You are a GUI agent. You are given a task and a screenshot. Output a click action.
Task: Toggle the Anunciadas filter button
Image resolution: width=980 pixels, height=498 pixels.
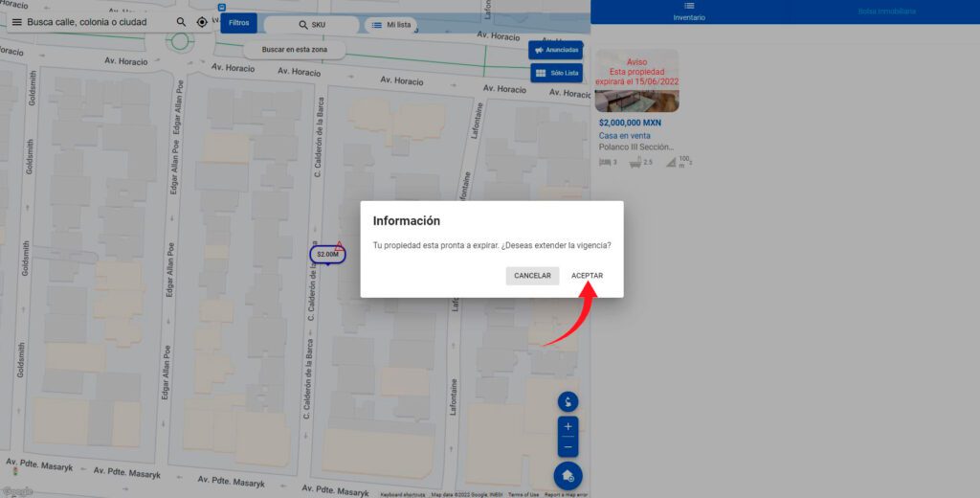click(x=556, y=50)
